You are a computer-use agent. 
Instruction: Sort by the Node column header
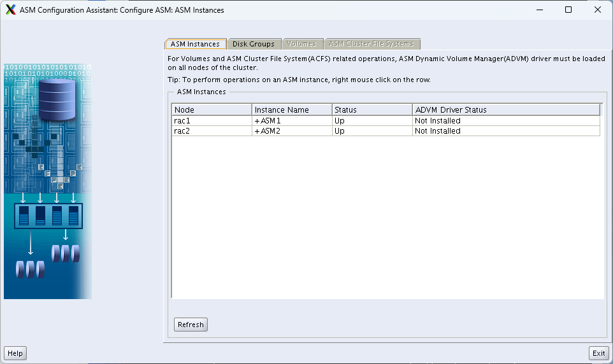[x=212, y=109]
